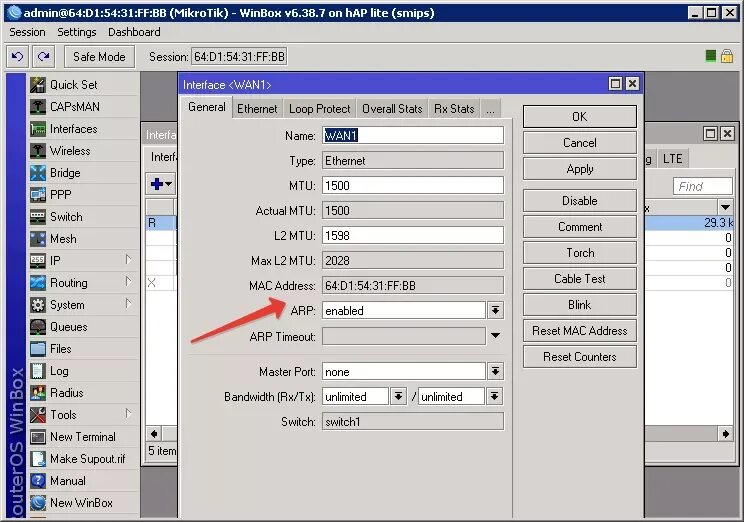Click the Blink button
Viewport: 744px width, 522px height.
pos(580,305)
